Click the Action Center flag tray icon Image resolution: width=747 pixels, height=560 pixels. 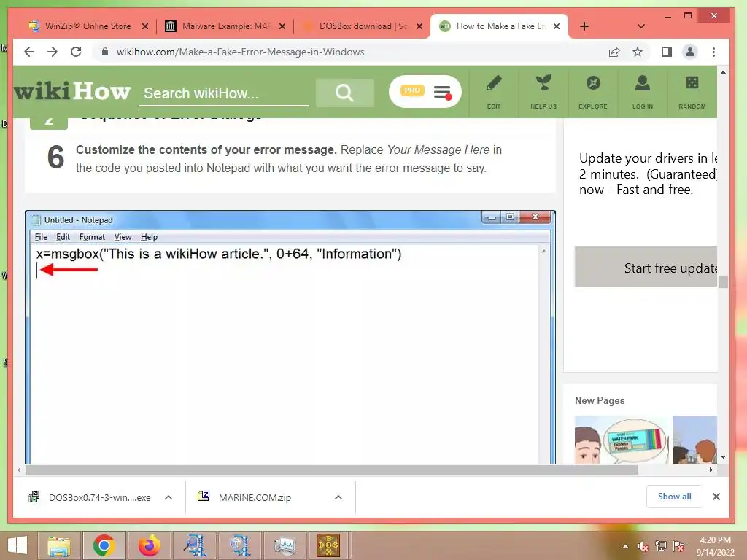pyautogui.click(x=678, y=546)
